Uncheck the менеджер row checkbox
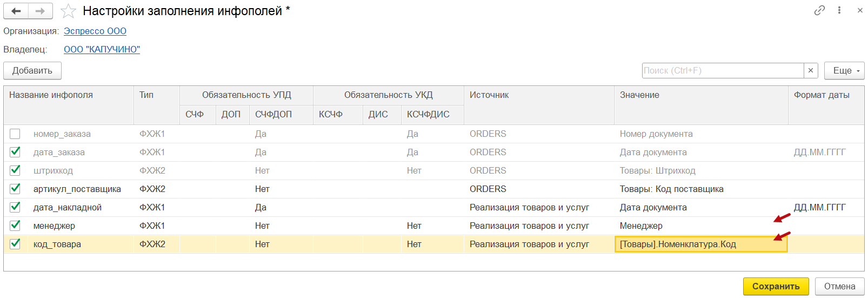The image size is (868, 298). click(15, 226)
